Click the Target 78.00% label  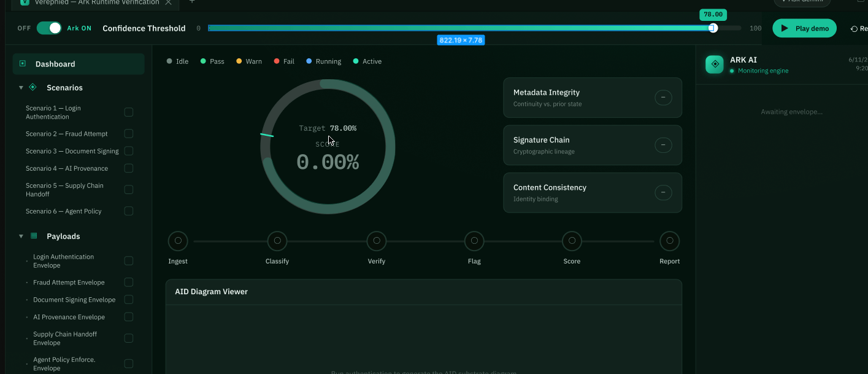pos(328,128)
